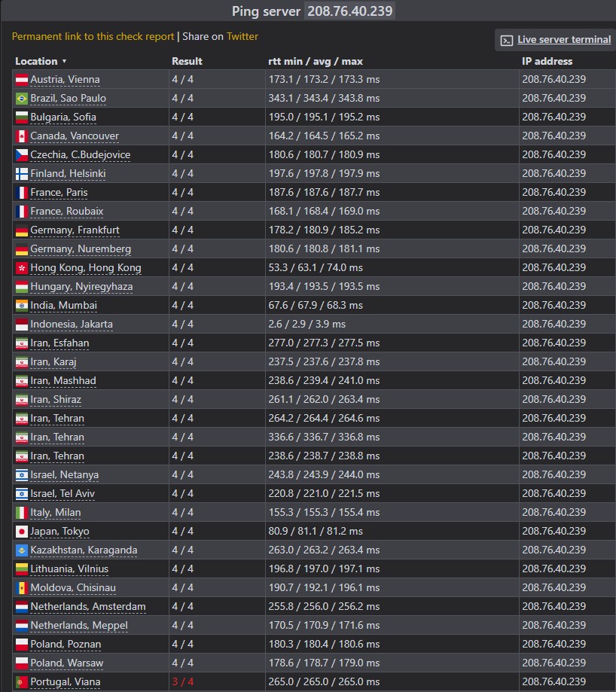This screenshot has width=616, height=692.
Task: Click the Live server terminal icon
Action: click(x=507, y=41)
